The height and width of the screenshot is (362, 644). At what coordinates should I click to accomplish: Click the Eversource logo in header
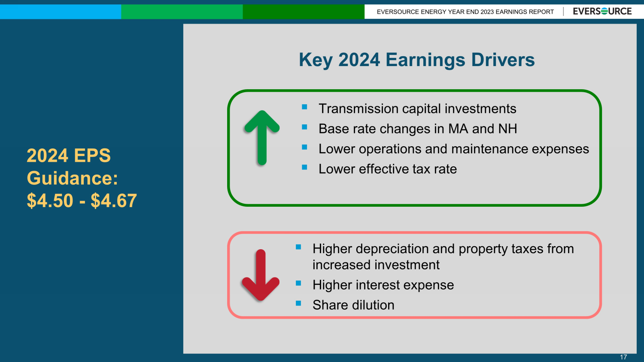[x=602, y=12]
